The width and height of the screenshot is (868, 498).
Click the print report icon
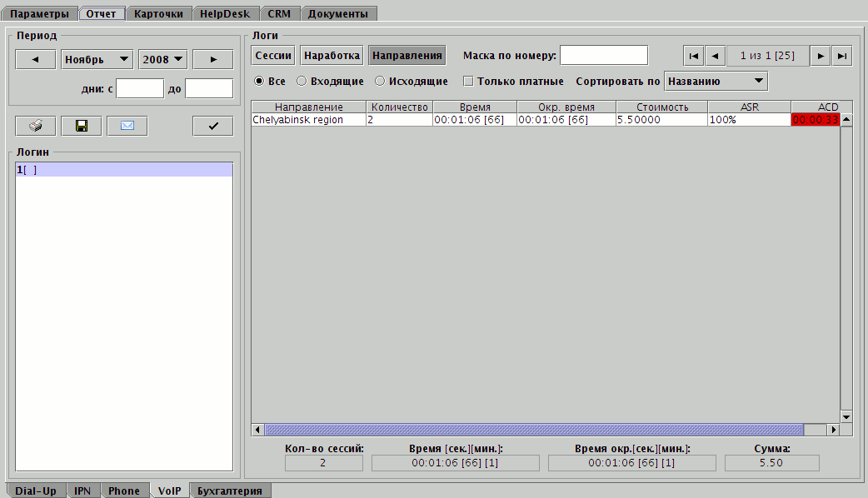tap(35, 126)
